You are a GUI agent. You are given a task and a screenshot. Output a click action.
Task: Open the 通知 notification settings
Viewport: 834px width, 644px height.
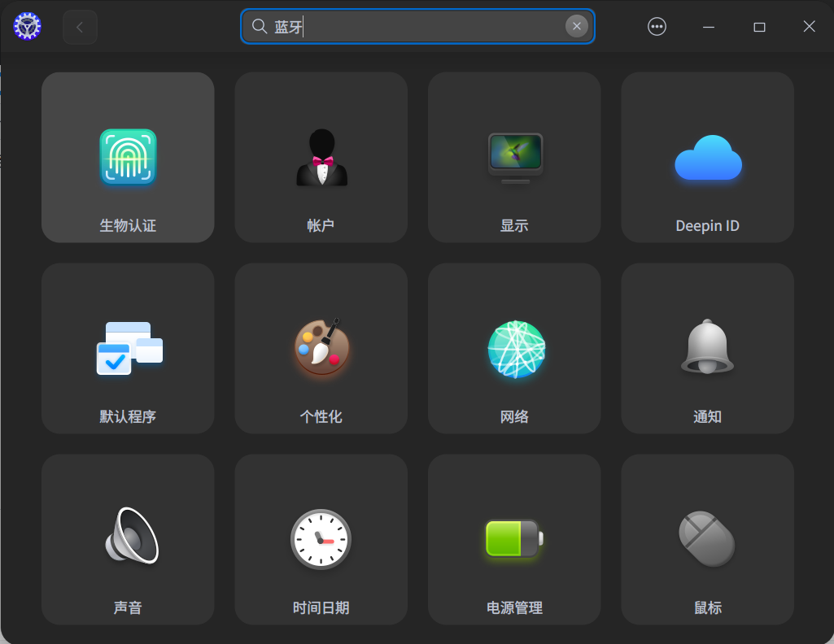(707, 349)
